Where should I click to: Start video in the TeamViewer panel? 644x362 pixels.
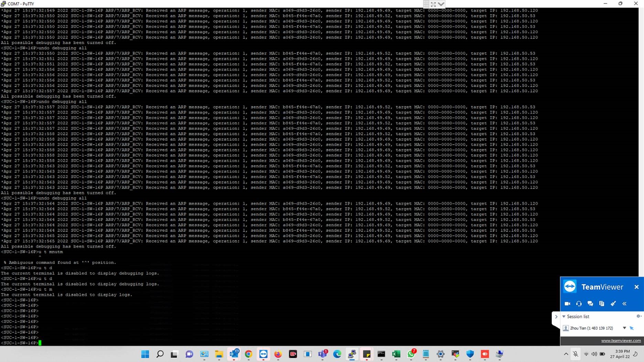567,304
